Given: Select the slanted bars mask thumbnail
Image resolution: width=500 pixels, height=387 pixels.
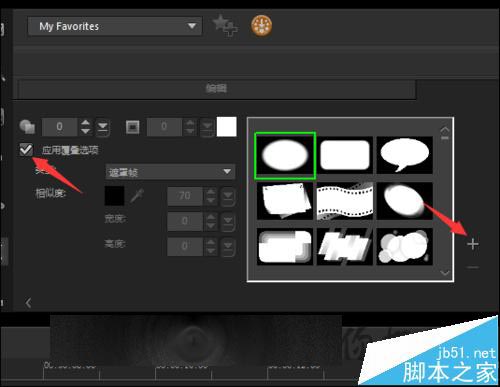Looking at the screenshot, I should (x=345, y=246).
